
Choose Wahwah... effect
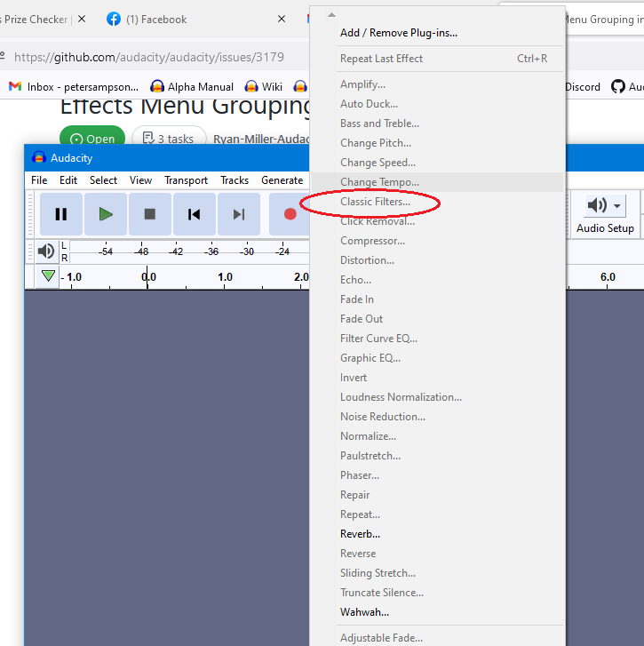[x=437, y=612]
